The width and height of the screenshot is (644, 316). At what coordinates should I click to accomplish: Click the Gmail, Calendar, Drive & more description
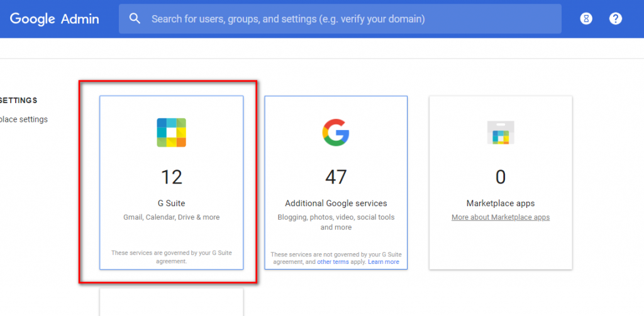[x=171, y=217]
